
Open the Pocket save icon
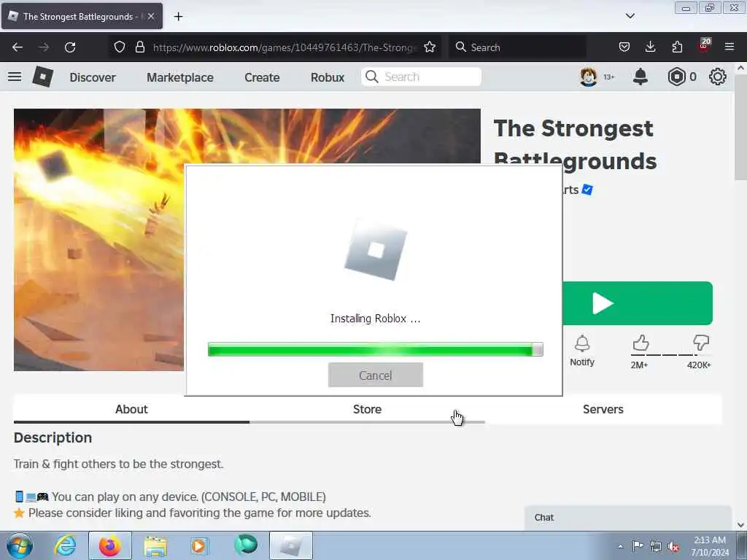click(x=624, y=47)
